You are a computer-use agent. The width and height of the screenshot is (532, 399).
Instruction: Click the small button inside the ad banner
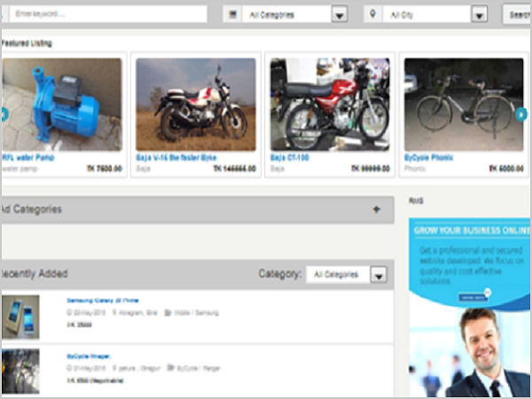473,297
